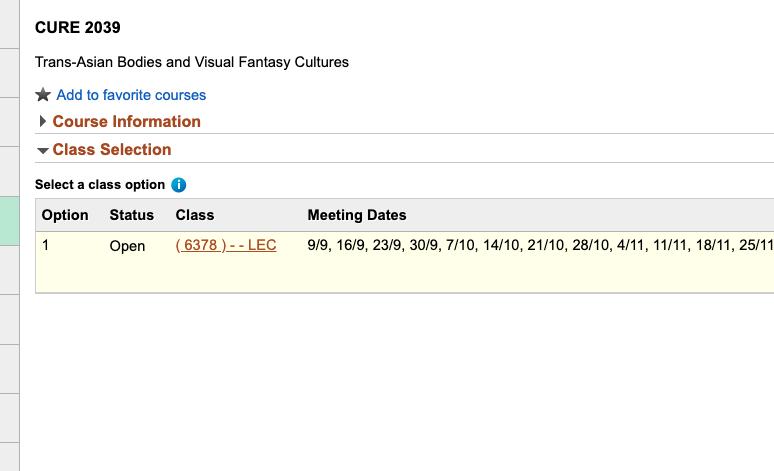Click the empty white area below class table
The image size is (774, 471).
pos(395,380)
